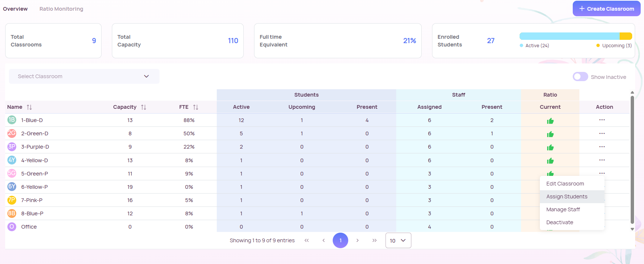Switch to the Ratio Monitoring tab
This screenshot has height=264, width=644.
tap(61, 9)
